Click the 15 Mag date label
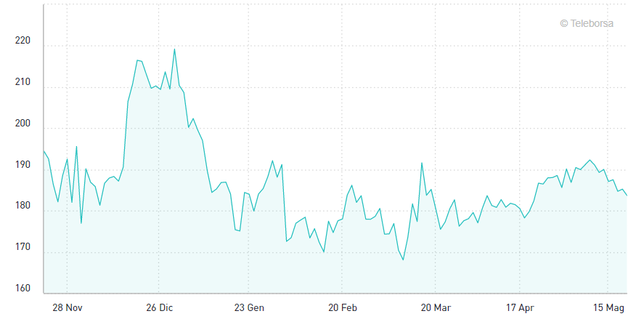 610,308
